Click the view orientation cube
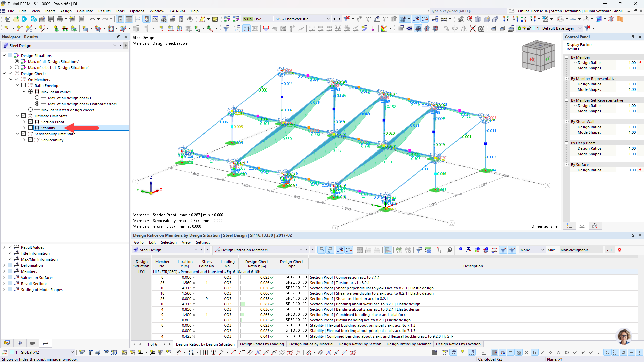 pyautogui.click(x=538, y=56)
